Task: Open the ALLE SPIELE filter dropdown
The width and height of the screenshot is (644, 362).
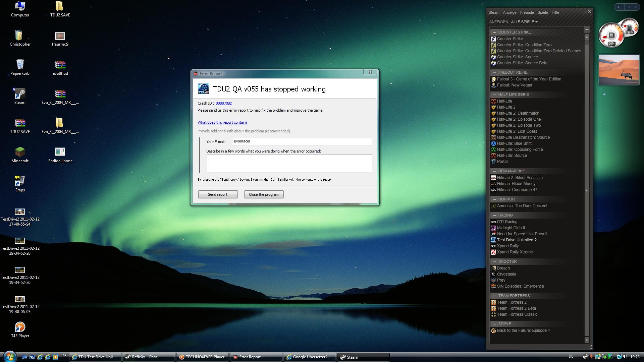Action: 524,22
